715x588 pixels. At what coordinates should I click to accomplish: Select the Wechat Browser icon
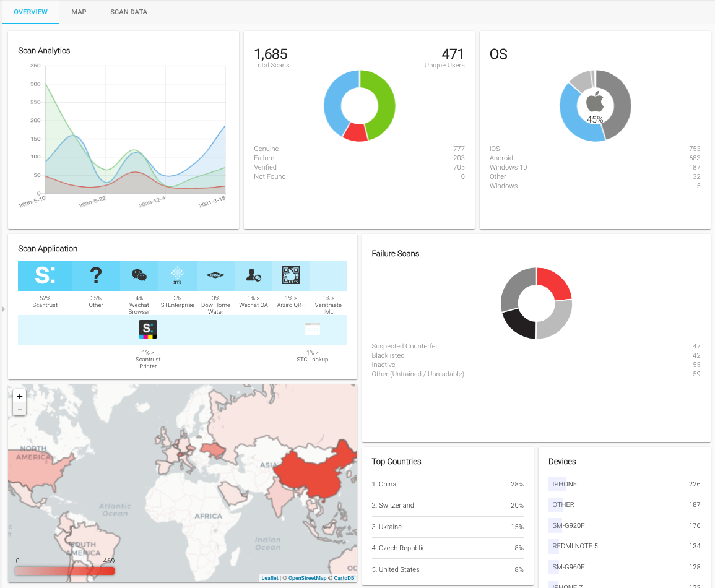pyautogui.click(x=139, y=275)
